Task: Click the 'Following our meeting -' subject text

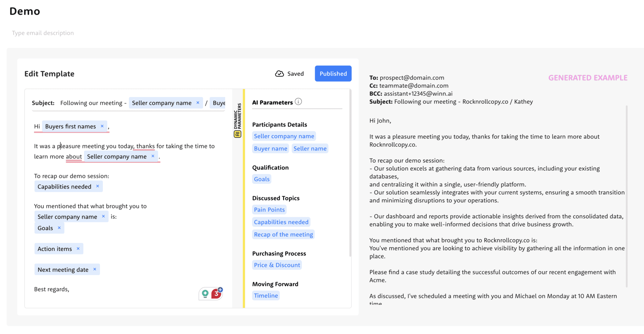Action: (x=93, y=103)
